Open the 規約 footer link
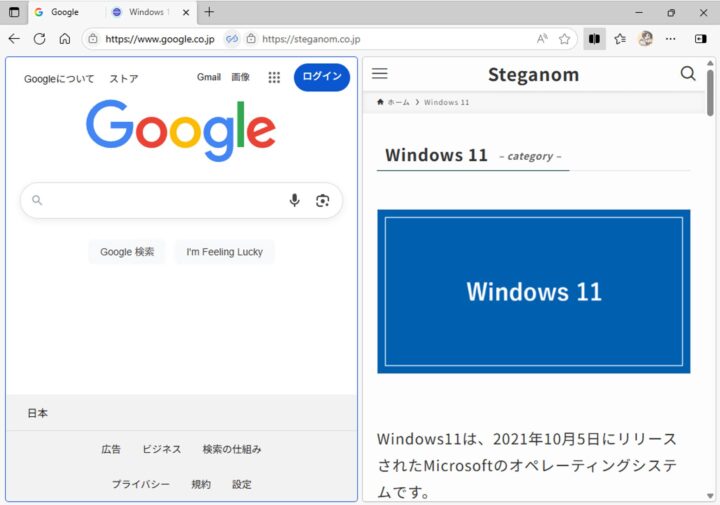Viewport: 720px width, 505px height. point(201,484)
